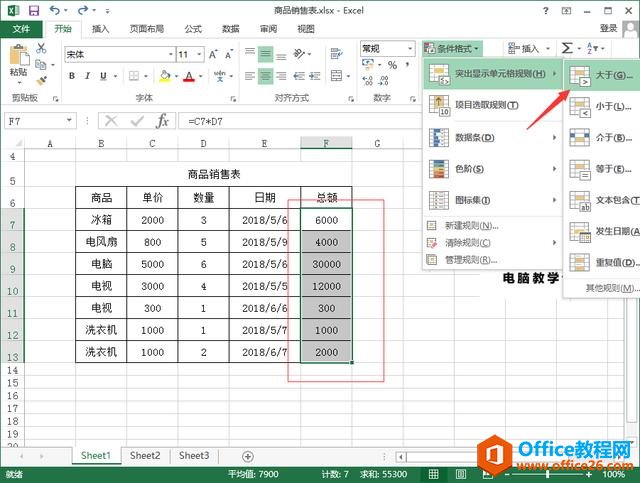The image size is (640, 483).
Task: Click the Paste clipboard icon
Action: [19, 56]
